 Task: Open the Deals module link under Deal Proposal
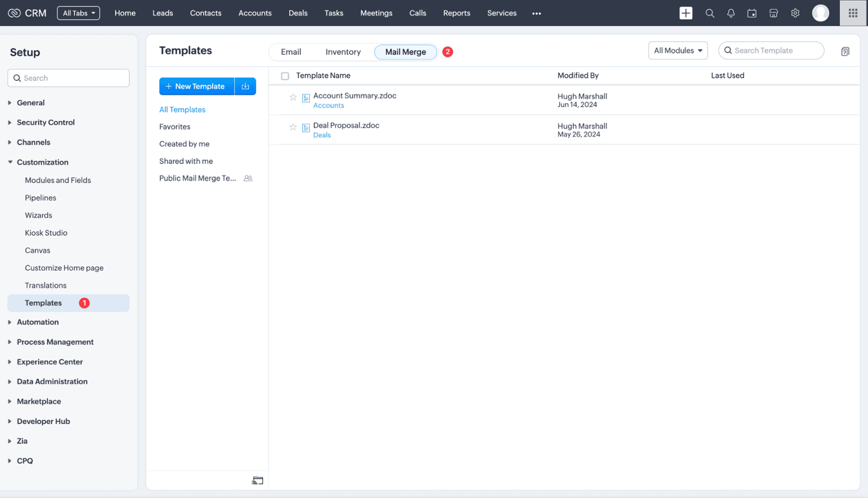click(322, 136)
